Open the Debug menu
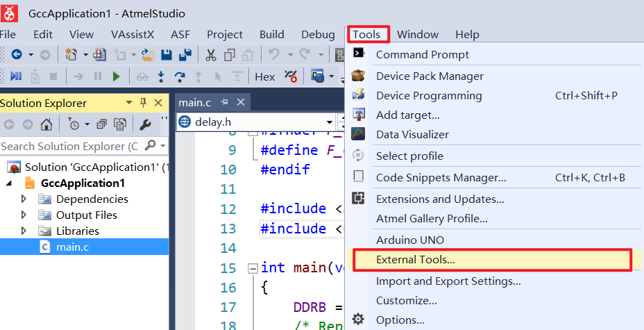Viewport: 644px width, 330px height. coord(318,35)
